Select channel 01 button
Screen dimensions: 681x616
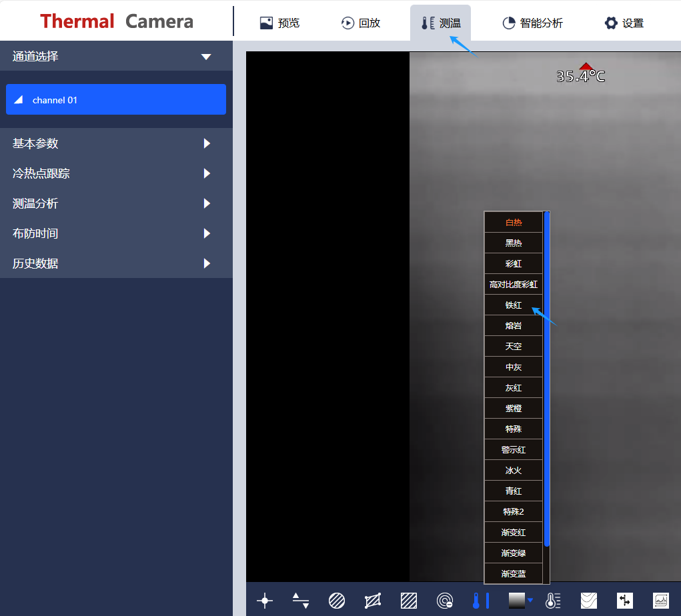pyautogui.click(x=116, y=100)
